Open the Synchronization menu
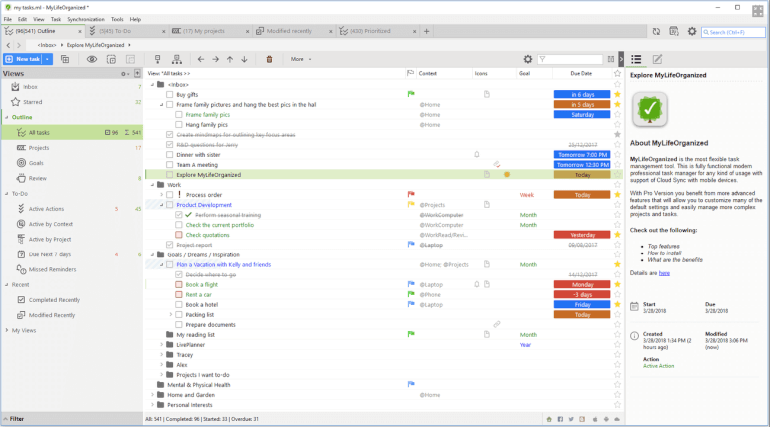The width and height of the screenshot is (770, 427). (86, 19)
